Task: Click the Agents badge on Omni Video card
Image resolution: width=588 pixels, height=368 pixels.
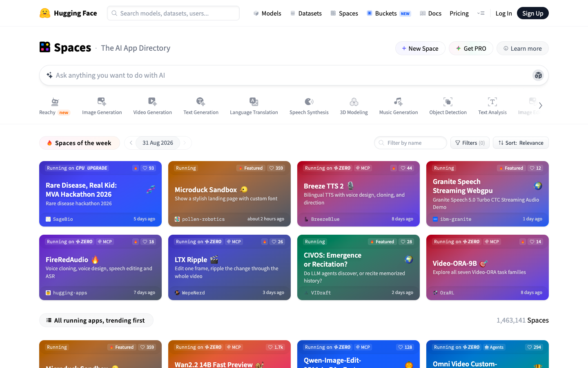Action: [494, 347]
